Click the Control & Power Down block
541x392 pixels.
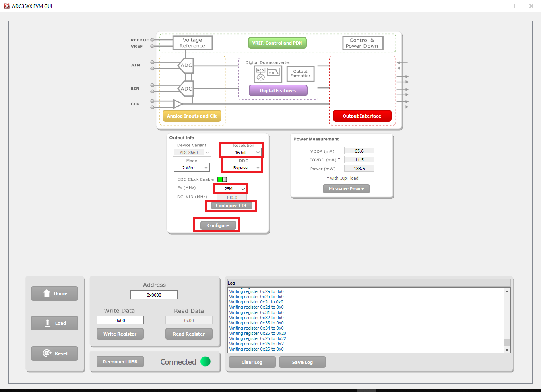[362, 43]
